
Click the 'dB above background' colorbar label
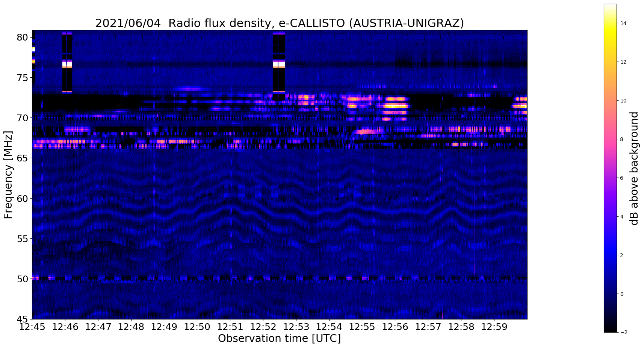(x=634, y=168)
